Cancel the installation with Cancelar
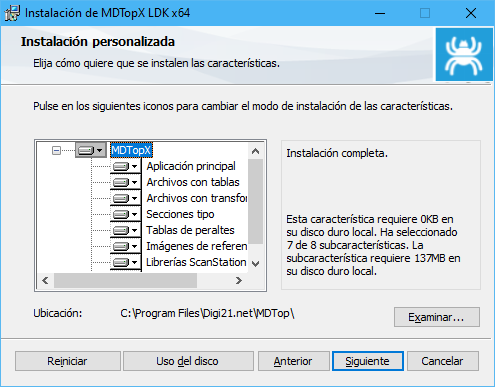The image size is (495, 387). click(443, 361)
